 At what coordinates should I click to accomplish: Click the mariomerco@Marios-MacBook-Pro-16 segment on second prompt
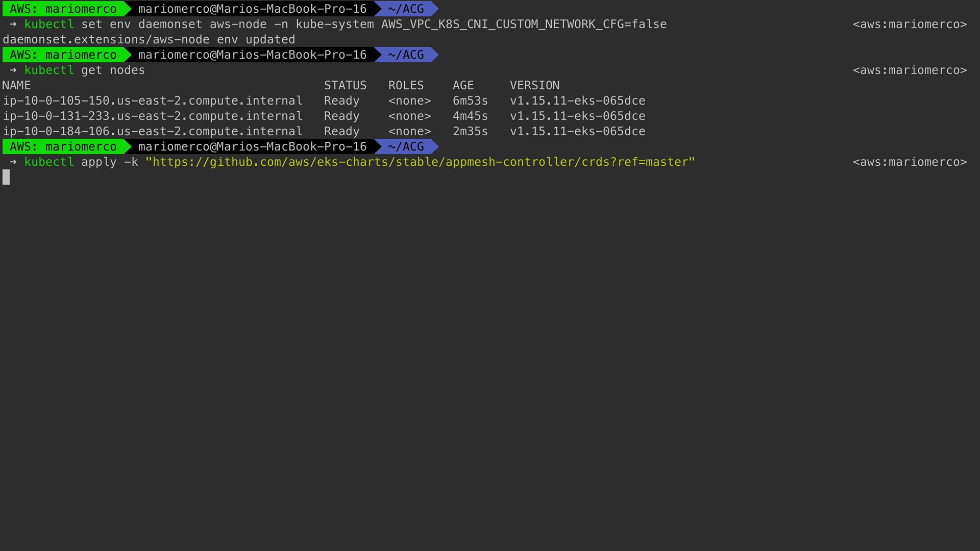click(x=252, y=55)
